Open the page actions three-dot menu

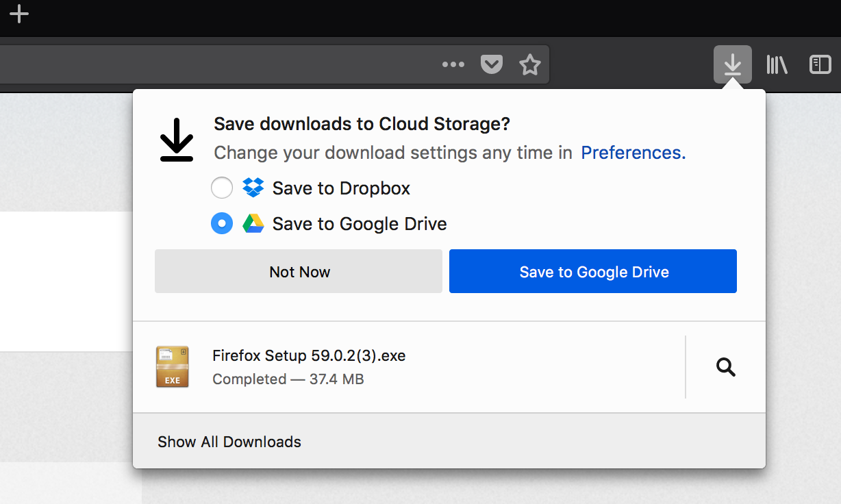453,64
